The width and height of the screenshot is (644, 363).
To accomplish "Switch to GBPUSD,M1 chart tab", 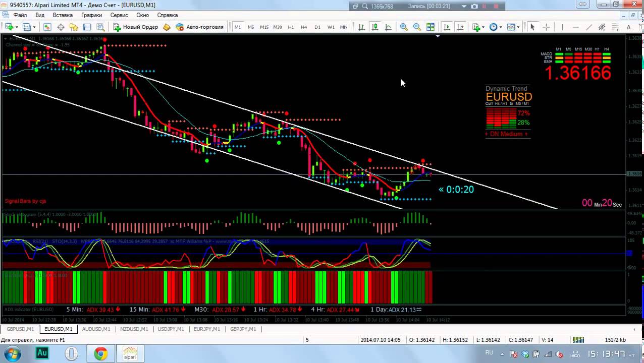I will click(20, 329).
